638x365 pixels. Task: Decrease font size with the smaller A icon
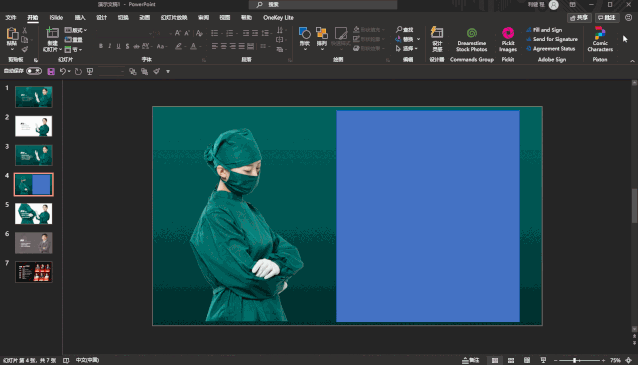tap(187, 33)
